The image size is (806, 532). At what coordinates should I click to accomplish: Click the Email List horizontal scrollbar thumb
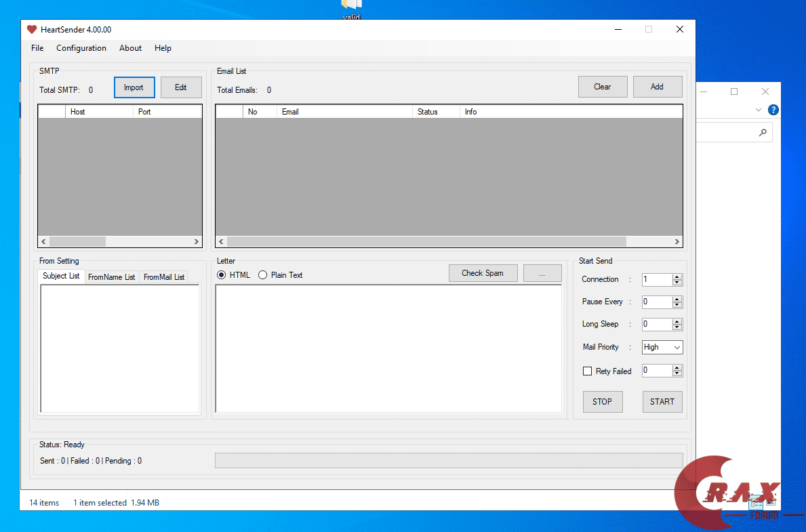426,241
